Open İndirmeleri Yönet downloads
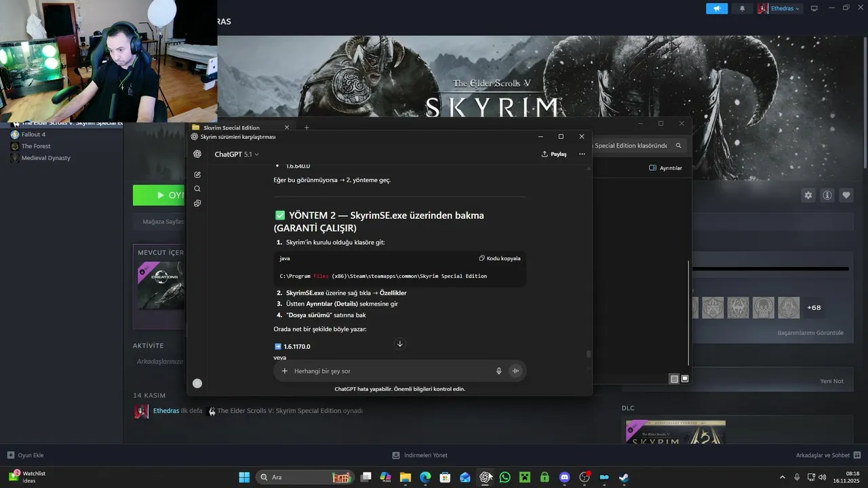The height and width of the screenshot is (488, 868). (x=420, y=455)
